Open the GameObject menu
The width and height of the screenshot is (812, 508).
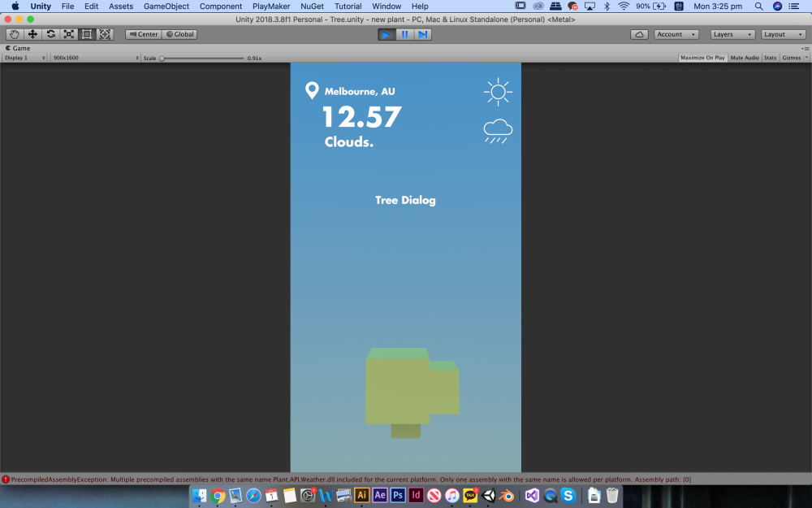click(x=166, y=6)
